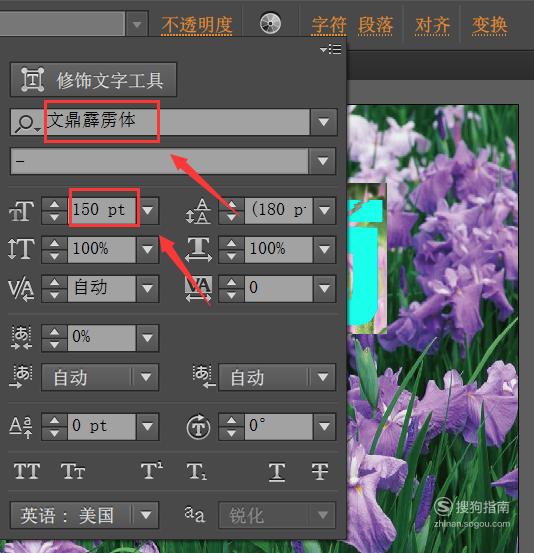
Task: Toggle Underline formatting
Action: [277, 472]
